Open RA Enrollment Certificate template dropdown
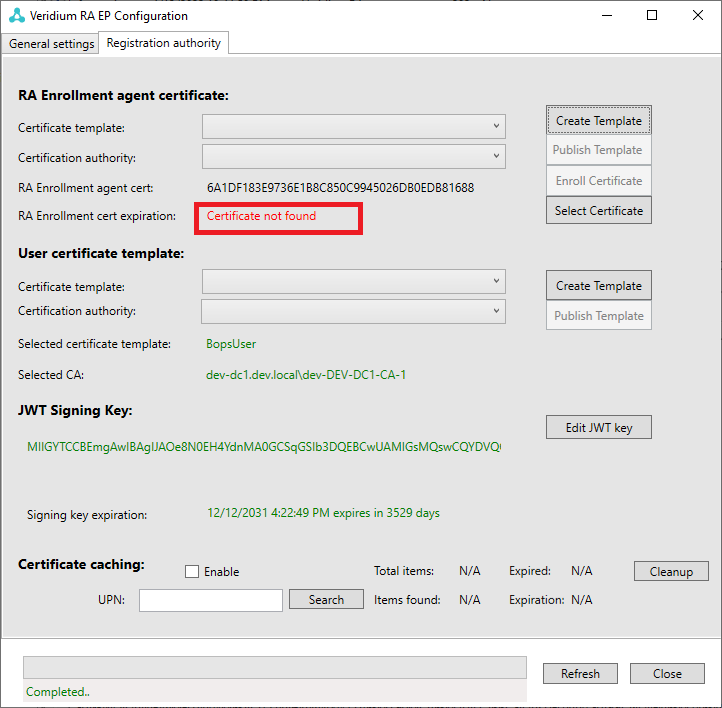Screen dimensions: 722x708 click(x=354, y=126)
